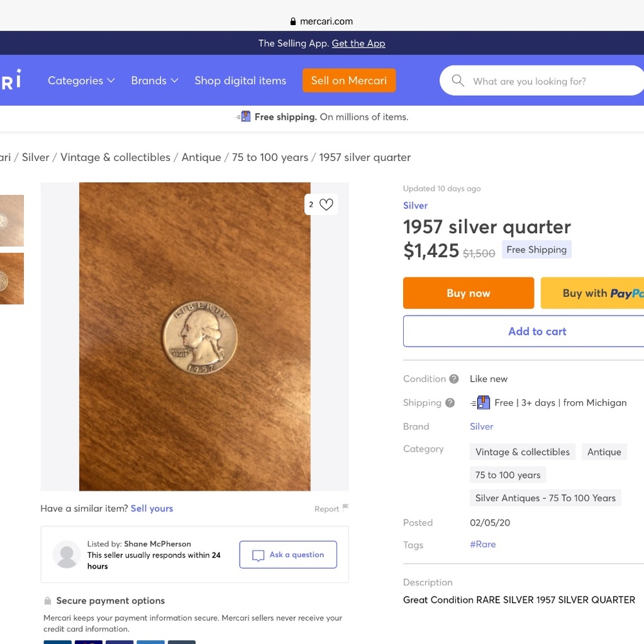Open the Ask a question chat icon
The width and height of the screenshot is (644, 644).
click(258, 554)
